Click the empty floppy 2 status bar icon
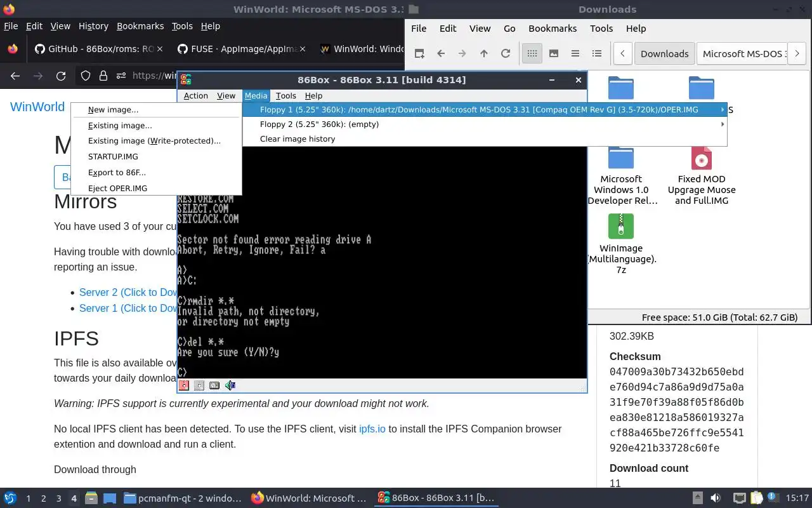This screenshot has height=508, width=812. pyautogui.click(x=199, y=385)
